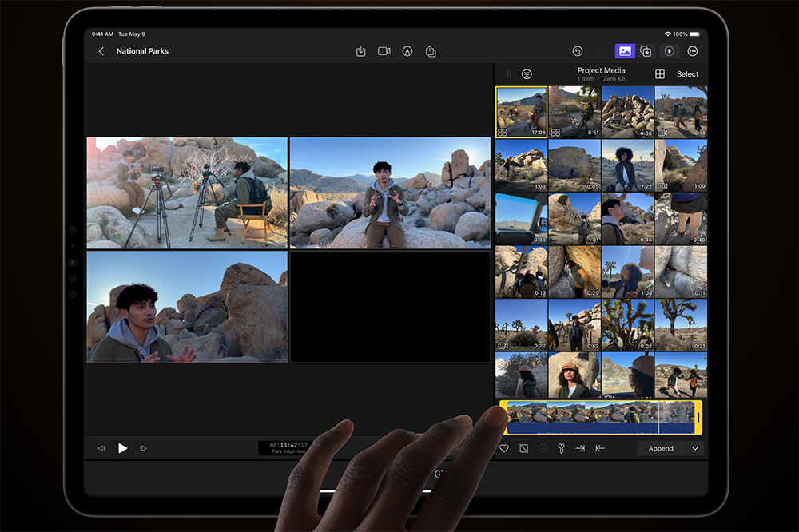Tap Select in the Project Media header
The width and height of the screenshot is (799, 532).
[x=688, y=73]
